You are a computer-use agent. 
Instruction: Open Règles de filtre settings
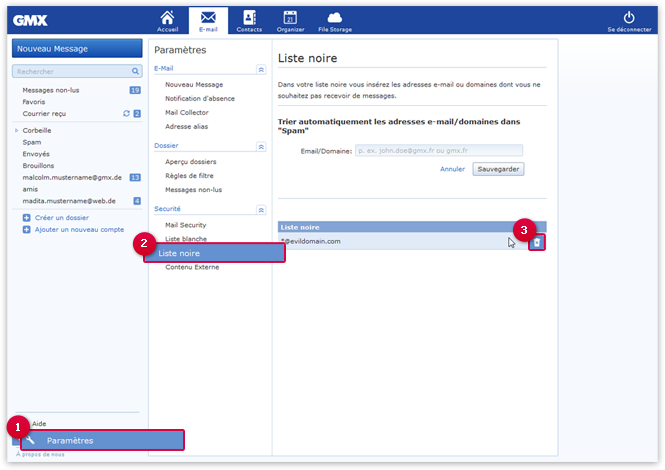point(189,176)
